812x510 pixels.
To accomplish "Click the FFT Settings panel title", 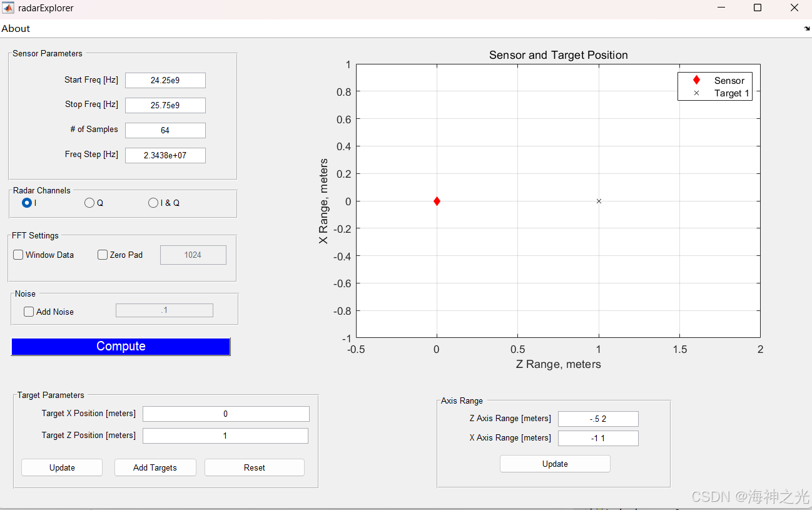I will point(35,235).
